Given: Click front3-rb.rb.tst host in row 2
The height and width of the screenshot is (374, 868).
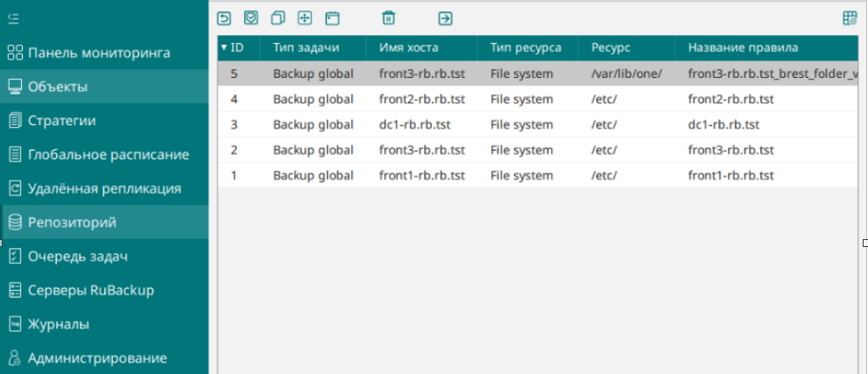Looking at the screenshot, I should [x=422, y=151].
